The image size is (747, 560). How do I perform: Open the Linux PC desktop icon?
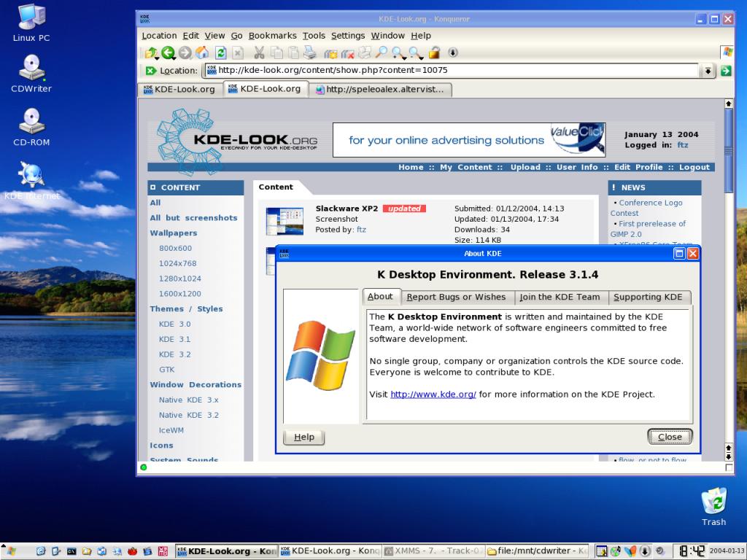click(x=31, y=23)
